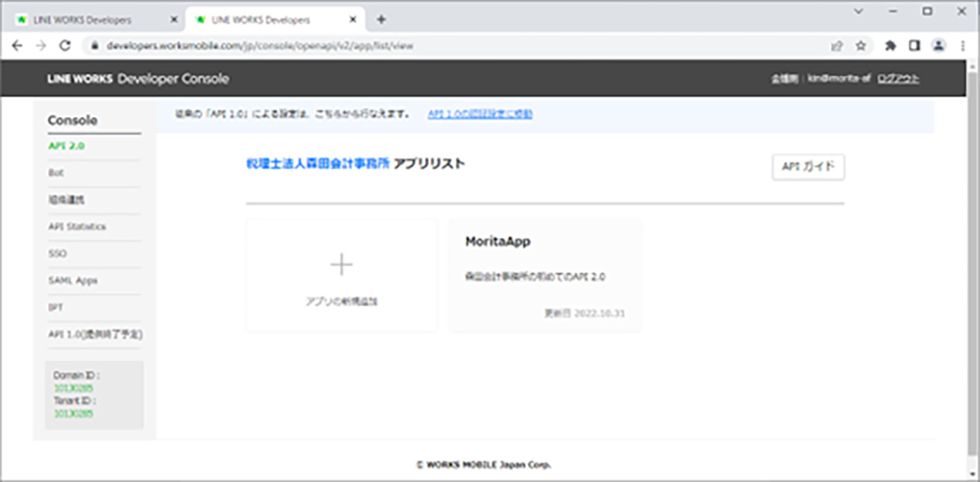Select API 2.0 in Console sidebar
The height and width of the screenshot is (482, 980).
[66, 146]
